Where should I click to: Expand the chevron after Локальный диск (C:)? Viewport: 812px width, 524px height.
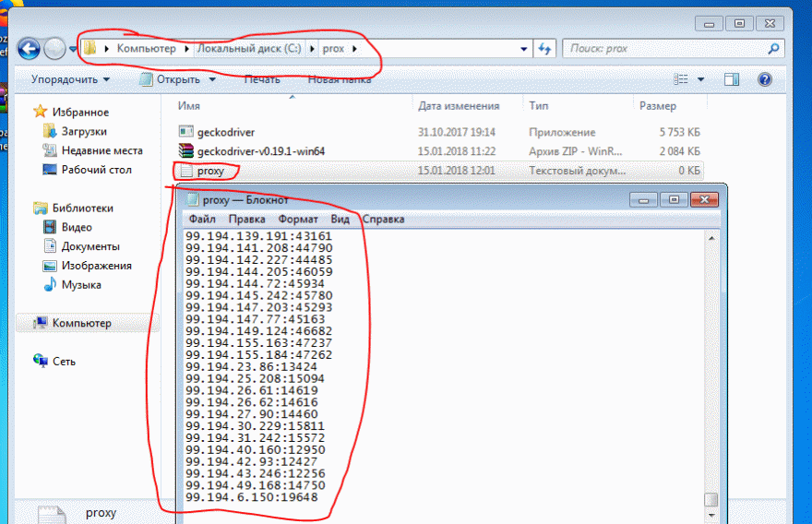click(x=312, y=49)
